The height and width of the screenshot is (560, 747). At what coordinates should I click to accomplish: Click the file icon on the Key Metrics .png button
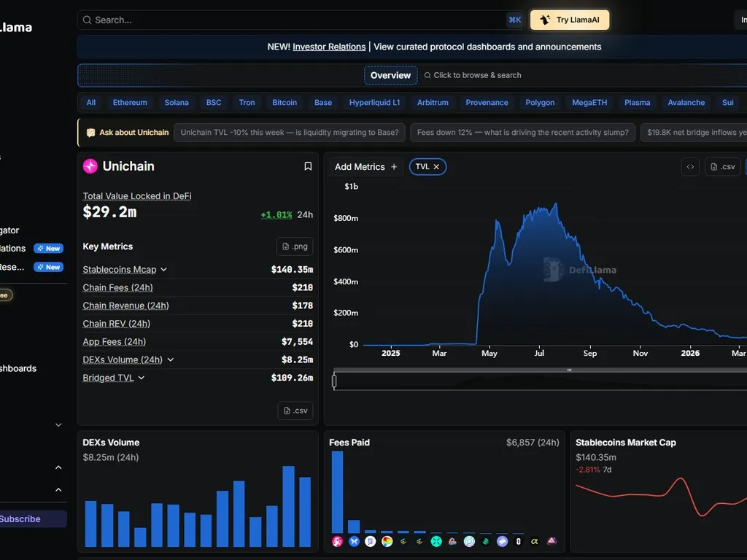(x=285, y=246)
